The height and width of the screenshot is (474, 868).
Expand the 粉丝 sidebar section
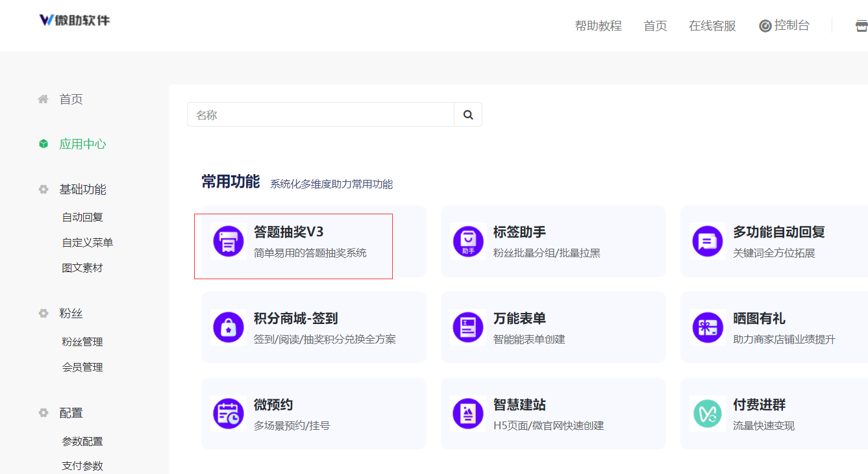click(x=71, y=313)
